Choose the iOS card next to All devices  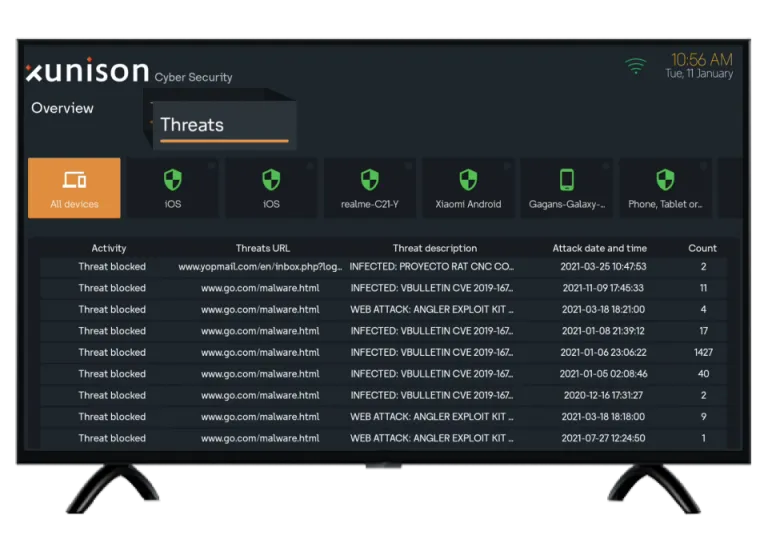coord(173,188)
